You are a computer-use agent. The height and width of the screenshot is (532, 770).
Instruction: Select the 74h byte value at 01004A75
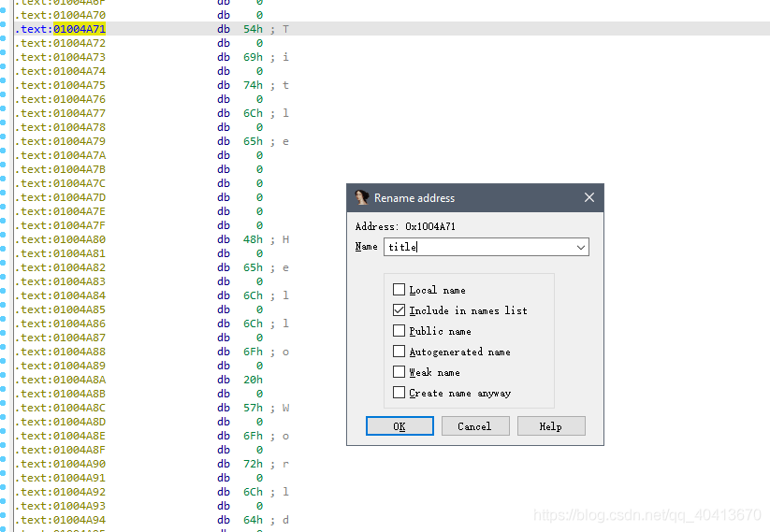pyautogui.click(x=253, y=85)
